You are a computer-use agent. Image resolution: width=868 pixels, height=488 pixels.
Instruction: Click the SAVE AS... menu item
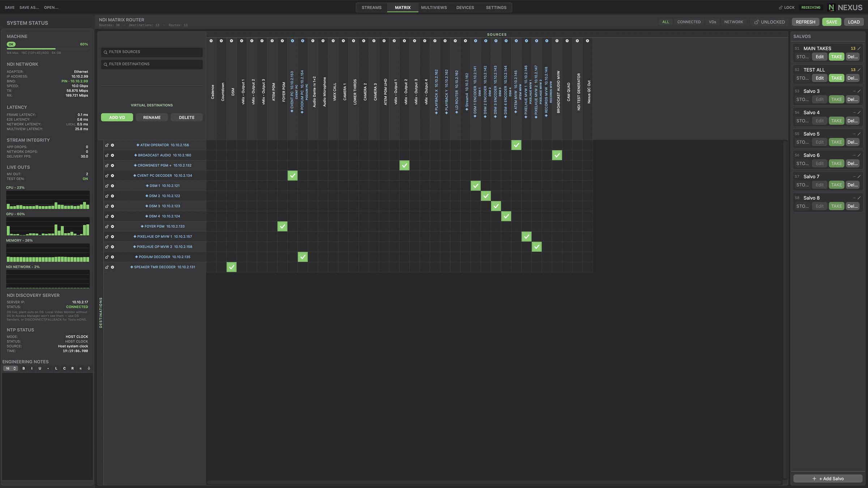click(x=29, y=7)
